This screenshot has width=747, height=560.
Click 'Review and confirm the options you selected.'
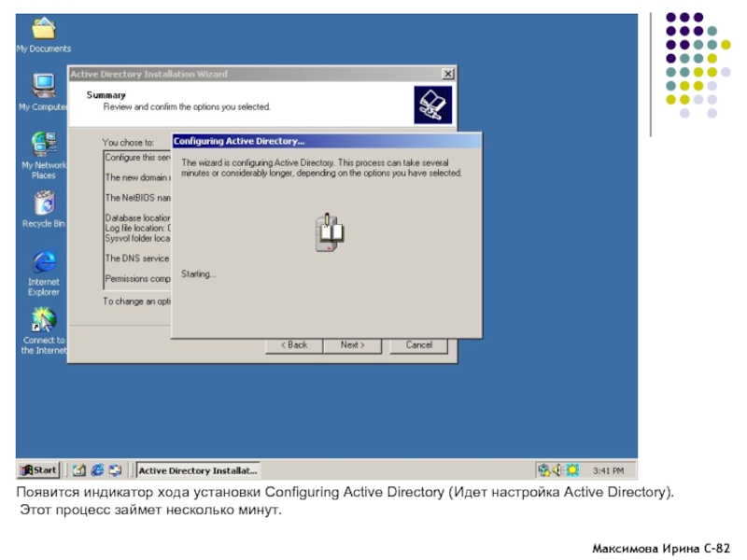tap(187, 107)
